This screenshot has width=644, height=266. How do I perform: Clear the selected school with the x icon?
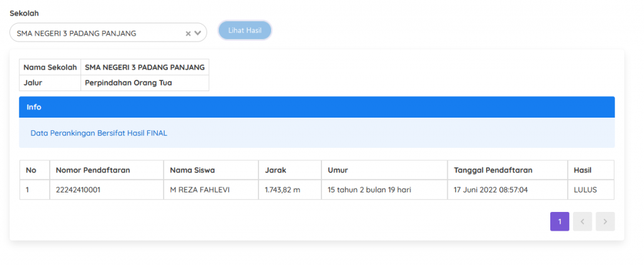(x=187, y=33)
